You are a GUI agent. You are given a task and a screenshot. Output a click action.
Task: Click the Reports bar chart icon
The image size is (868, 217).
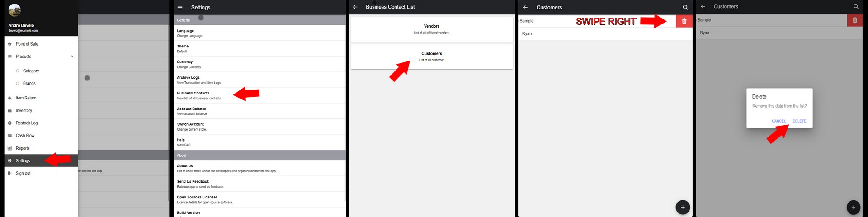pos(10,148)
